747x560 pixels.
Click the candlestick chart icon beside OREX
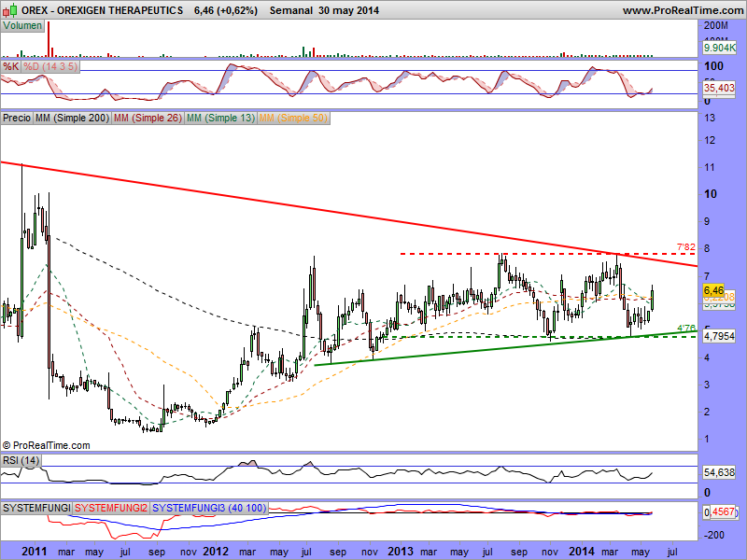click(9, 9)
